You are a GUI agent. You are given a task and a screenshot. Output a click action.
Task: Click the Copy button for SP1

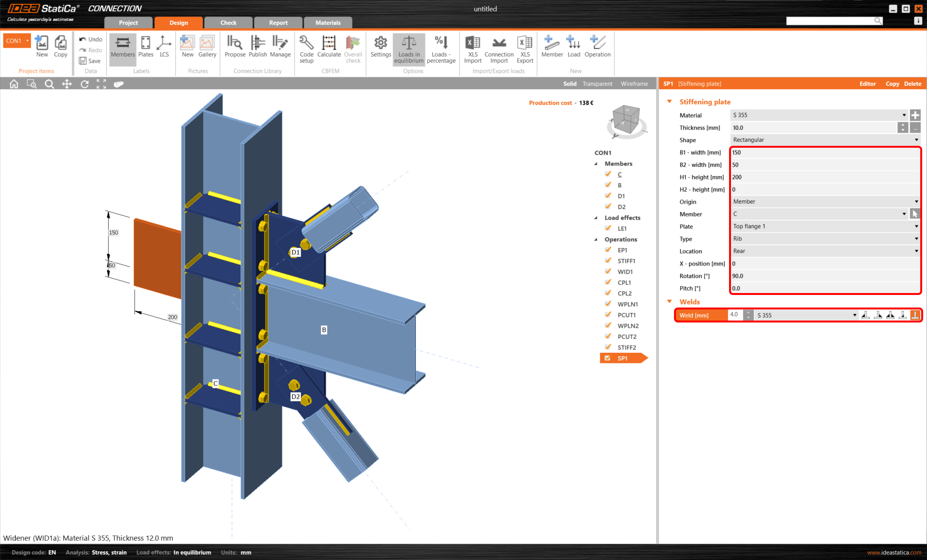click(893, 84)
